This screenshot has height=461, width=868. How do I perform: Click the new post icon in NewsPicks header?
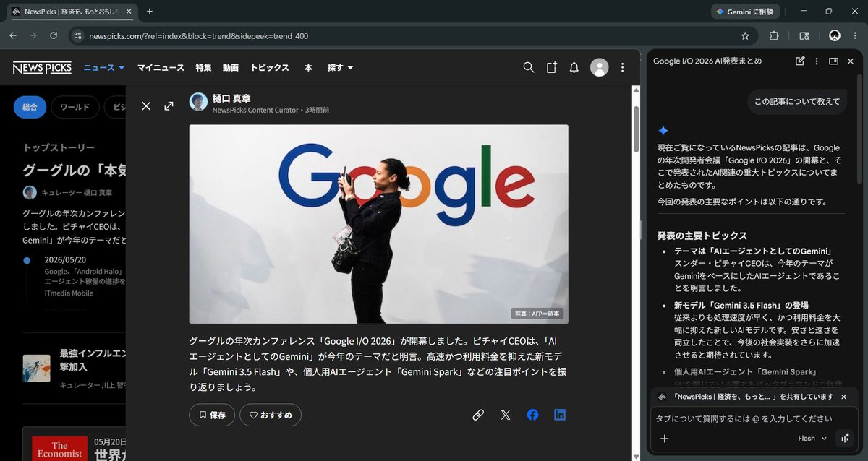552,67
